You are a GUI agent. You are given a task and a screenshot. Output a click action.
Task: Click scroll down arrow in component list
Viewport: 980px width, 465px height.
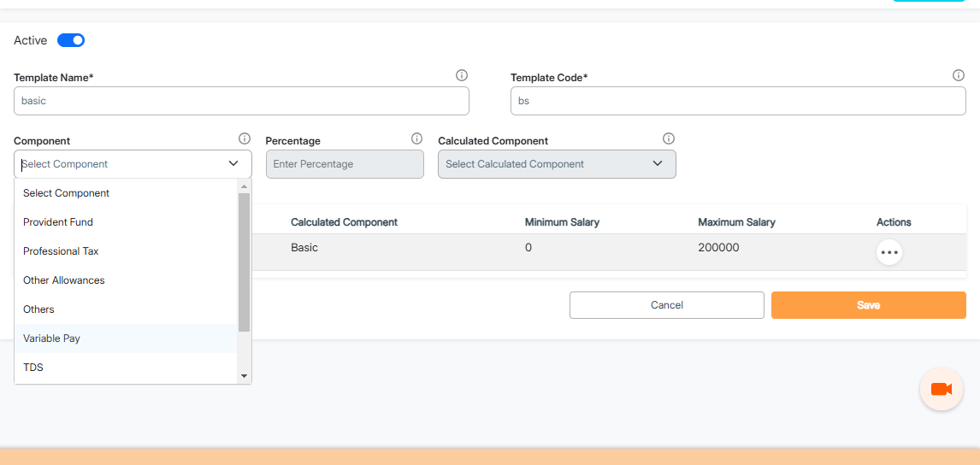[244, 375]
